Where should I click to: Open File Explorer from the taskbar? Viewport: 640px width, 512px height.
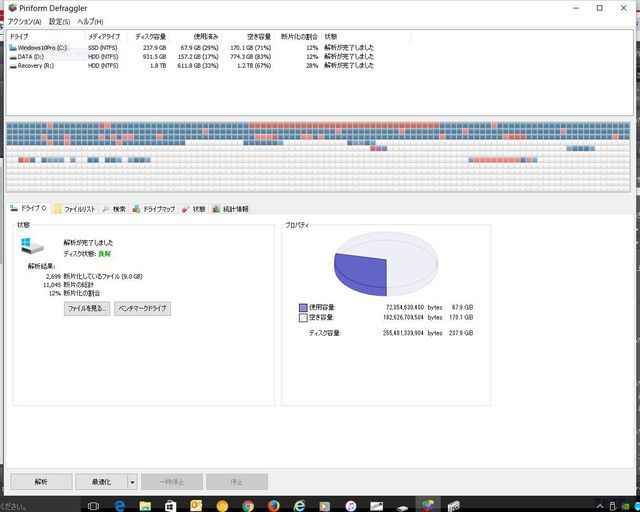click(145, 506)
